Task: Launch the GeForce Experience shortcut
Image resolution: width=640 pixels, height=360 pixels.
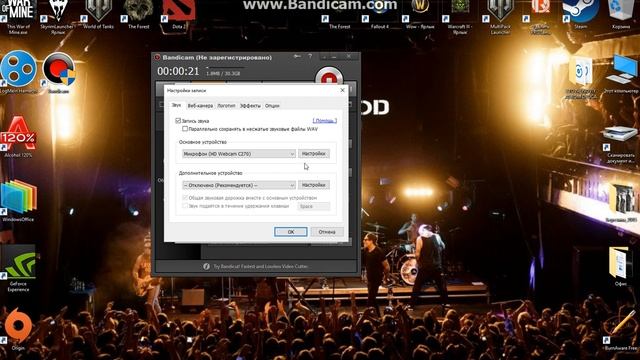Action: coord(18,268)
